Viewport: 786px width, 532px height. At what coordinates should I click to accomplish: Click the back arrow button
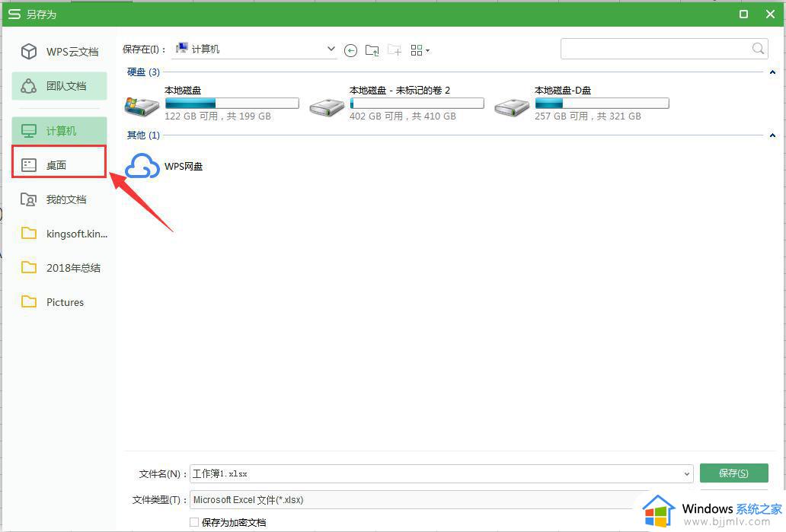point(351,50)
